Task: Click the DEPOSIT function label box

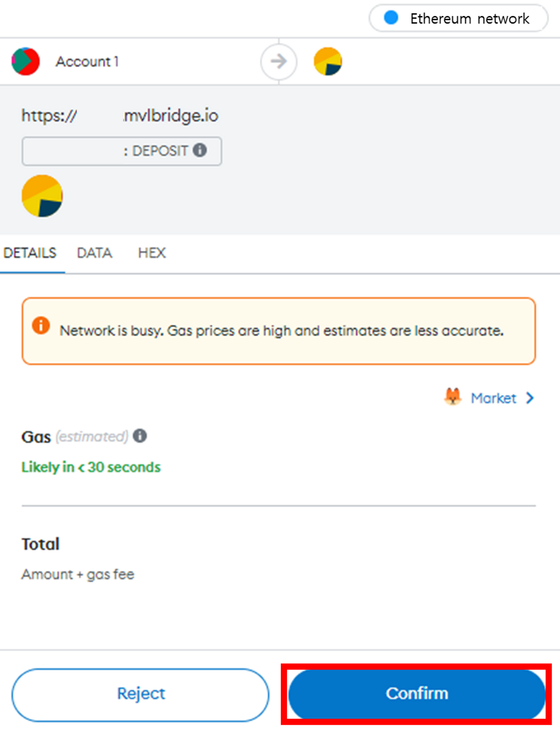Action: [x=122, y=151]
